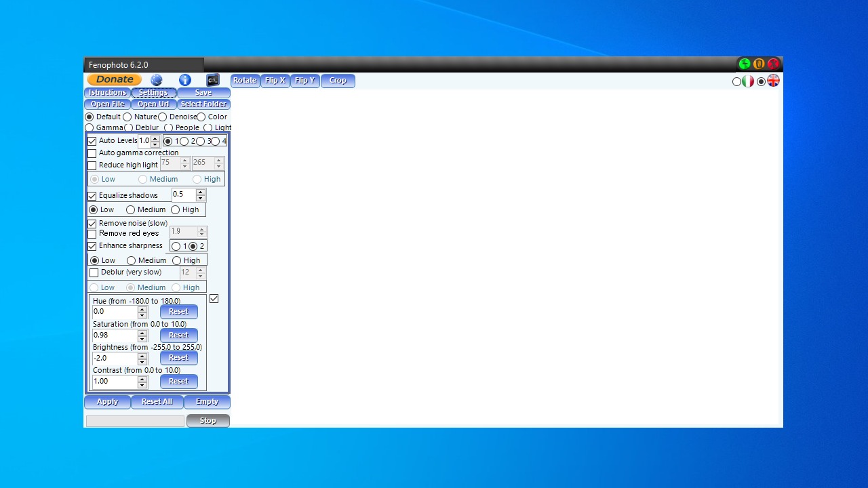Click the Flip Y toolbar button
The image size is (868, 488).
pos(305,81)
